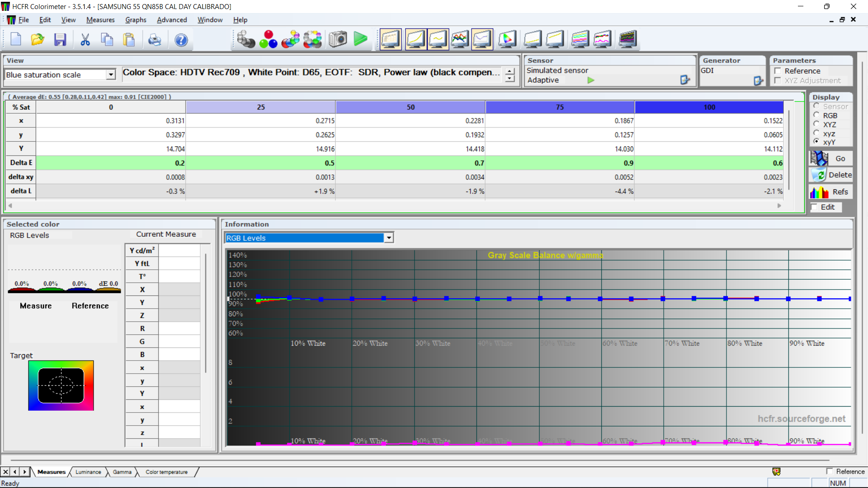The width and height of the screenshot is (868, 488).
Task: Click the Y cd/m² measure value field
Action: 179,250
